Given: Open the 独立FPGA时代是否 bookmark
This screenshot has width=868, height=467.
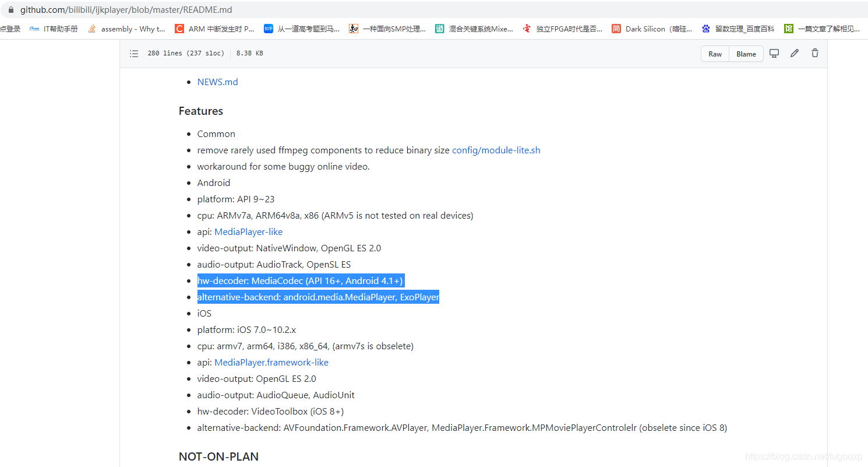Looking at the screenshot, I should coord(563,29).
